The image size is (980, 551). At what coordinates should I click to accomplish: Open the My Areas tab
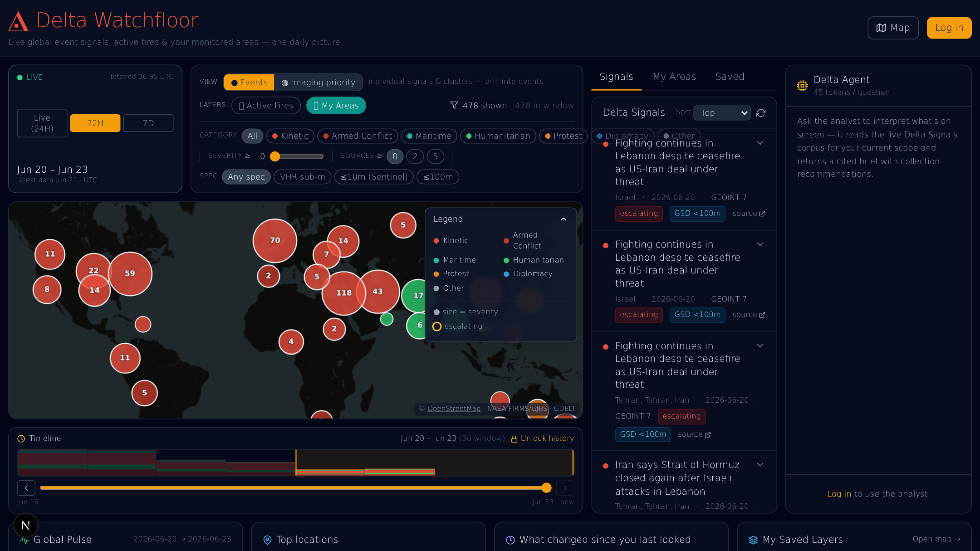click(x=674, y=77)
